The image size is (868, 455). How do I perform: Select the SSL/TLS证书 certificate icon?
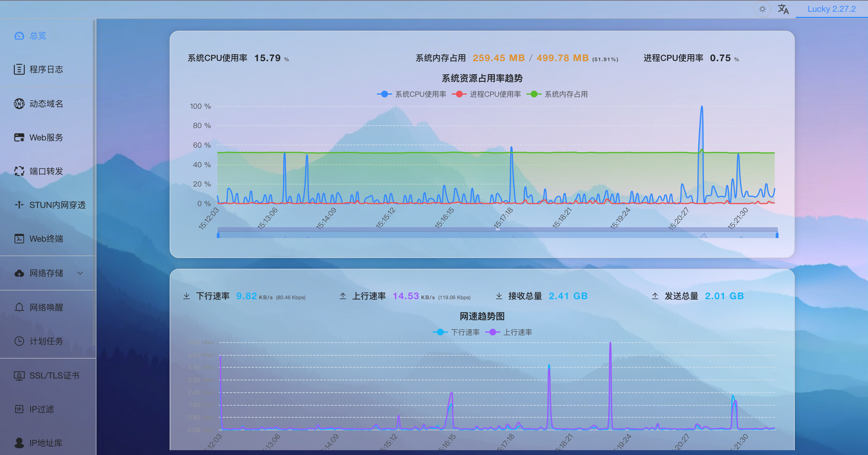(x=20, y=375)
